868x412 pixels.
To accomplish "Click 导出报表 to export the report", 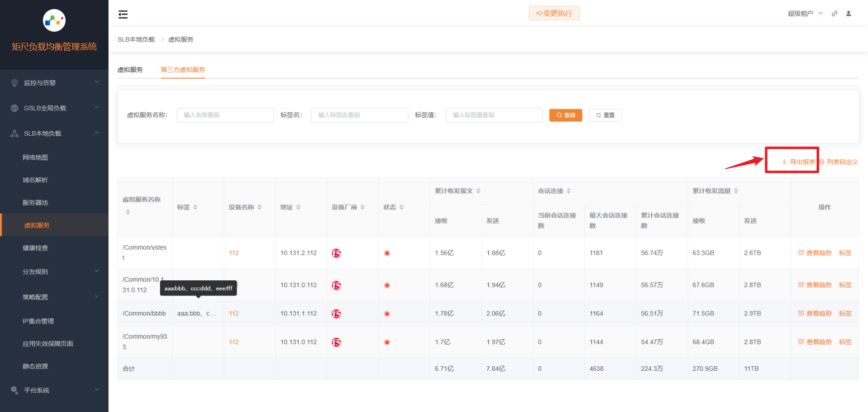I will click(798, 162).
